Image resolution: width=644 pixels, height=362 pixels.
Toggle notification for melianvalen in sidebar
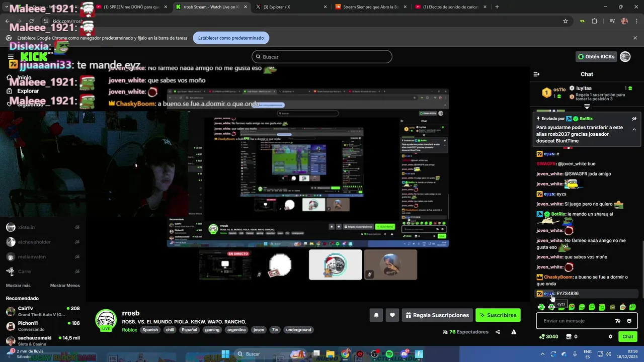point(77,257)
